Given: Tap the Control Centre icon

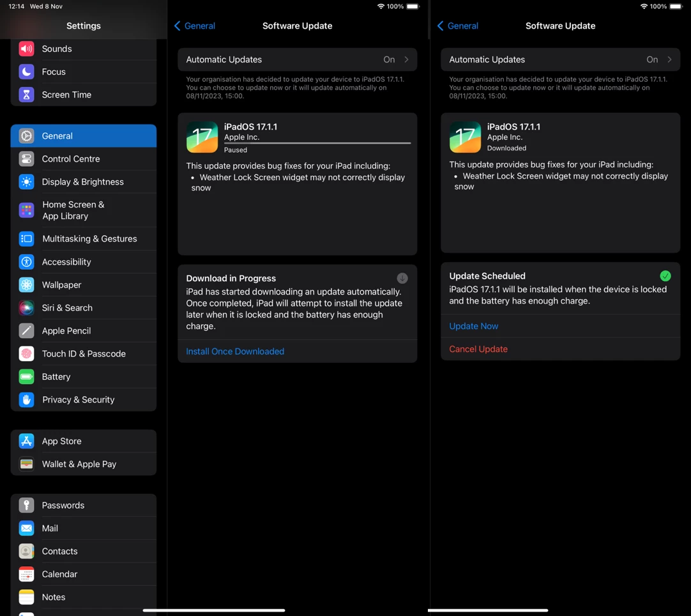Looking at the screenshot, I should click(x=26, y=158).
